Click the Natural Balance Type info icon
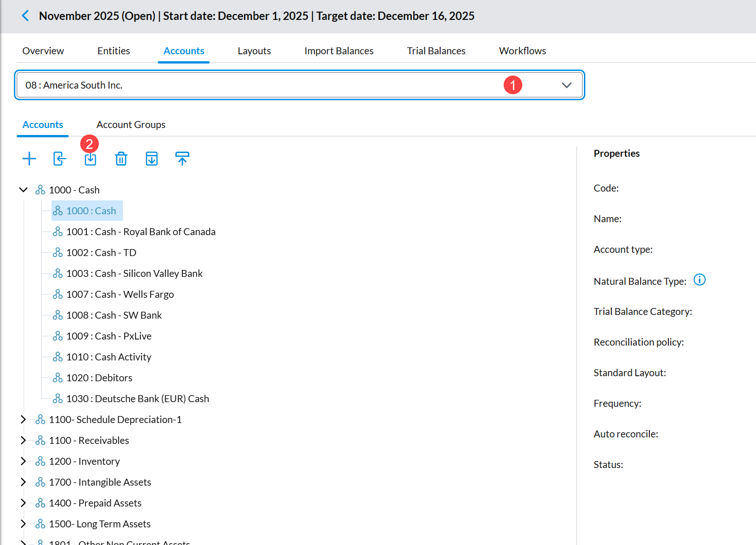The width and height of the screenshot is (756, 545). pyautogui.click(x=699, y=280)
